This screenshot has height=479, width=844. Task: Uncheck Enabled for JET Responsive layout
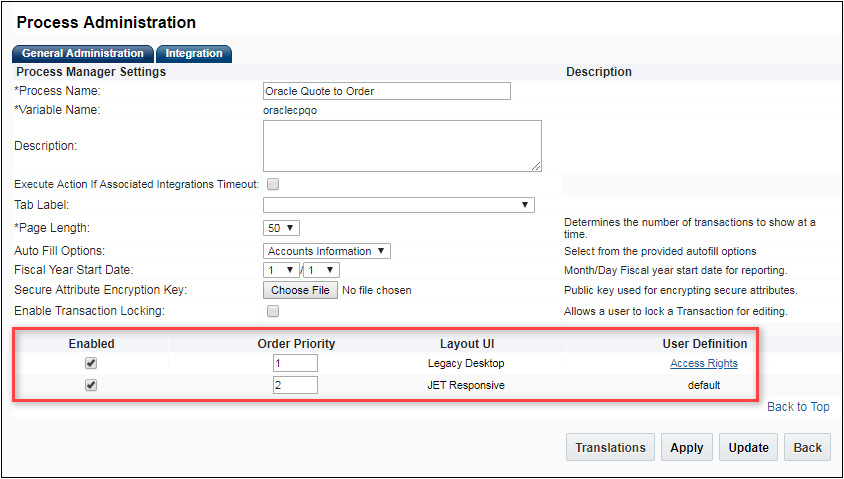[x=91, y=385]
